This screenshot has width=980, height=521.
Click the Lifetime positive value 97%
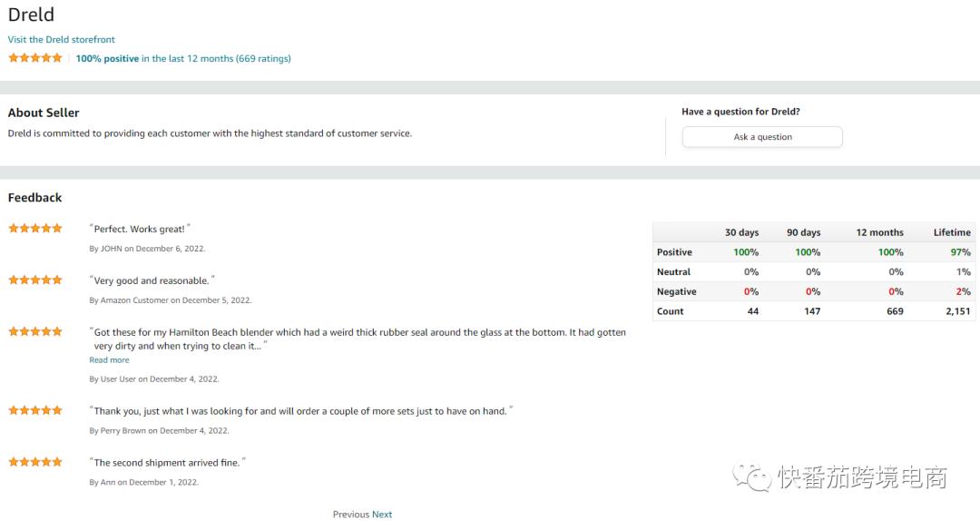coord(961,252)
